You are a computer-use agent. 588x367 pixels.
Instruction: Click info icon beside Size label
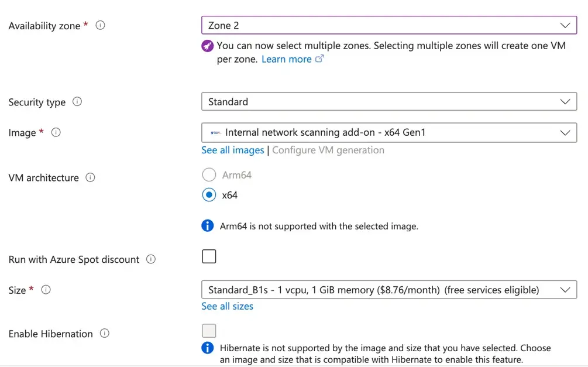(x=46, y=290)
